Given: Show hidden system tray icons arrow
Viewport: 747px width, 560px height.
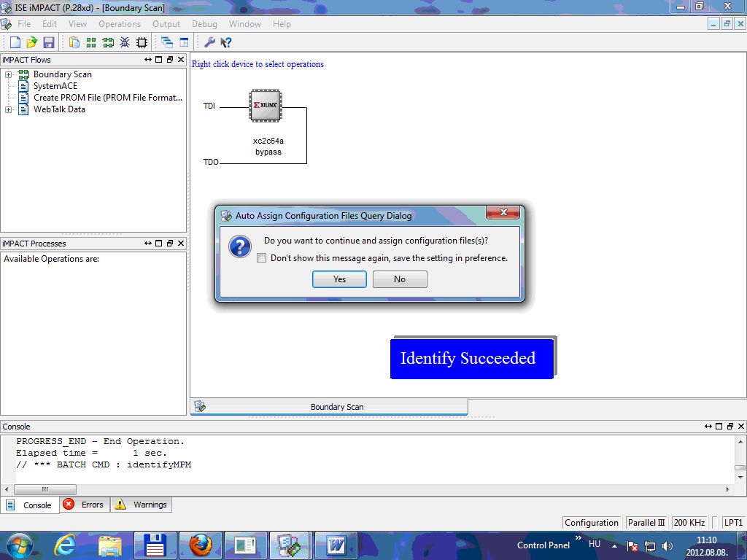Looking at the screenshot, I should tap(614, 545).
